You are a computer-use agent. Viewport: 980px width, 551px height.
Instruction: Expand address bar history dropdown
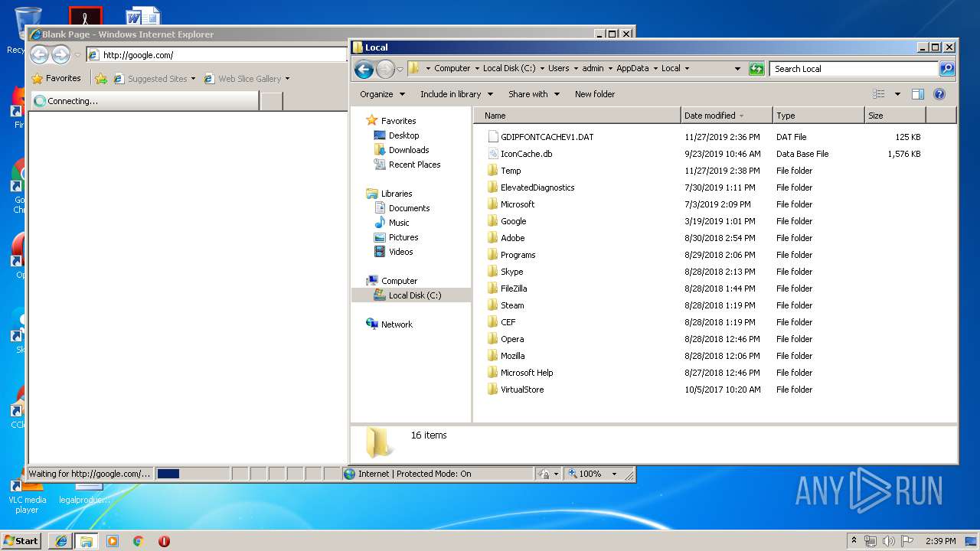(x=737, y=68)
